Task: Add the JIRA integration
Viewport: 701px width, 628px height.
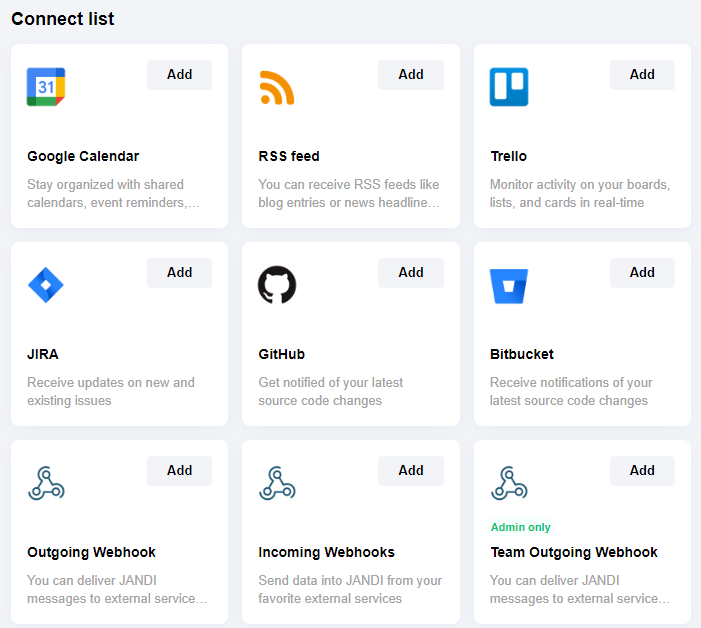Action: (180, 273)
